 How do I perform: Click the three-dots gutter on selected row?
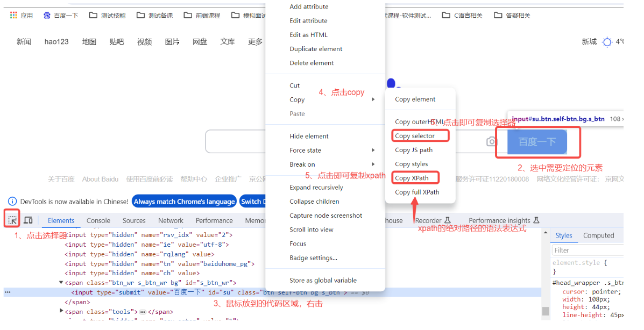pos(8,292)
